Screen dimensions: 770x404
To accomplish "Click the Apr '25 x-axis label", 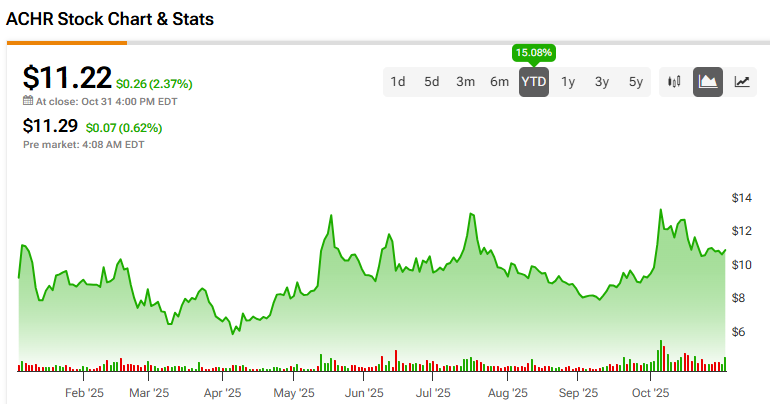I will [x=224, y=394].
